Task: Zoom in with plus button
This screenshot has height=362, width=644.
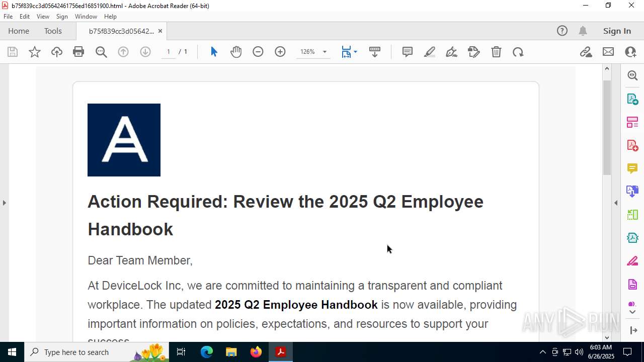Action: coord(280,52)
